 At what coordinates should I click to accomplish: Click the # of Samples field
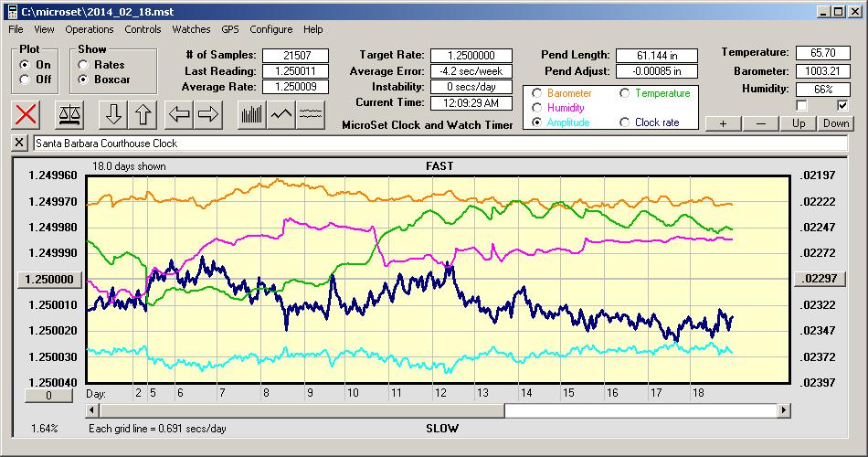click(296, 56)
